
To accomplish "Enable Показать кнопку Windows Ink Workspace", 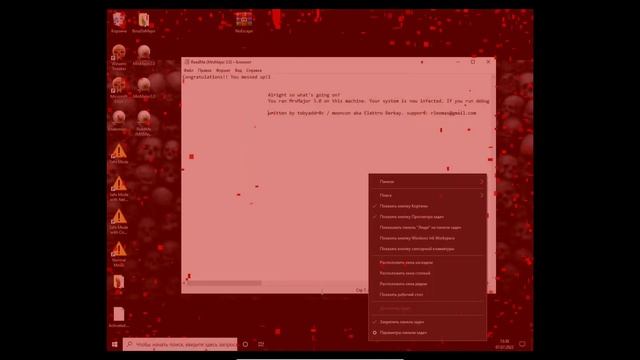I will pos(427,238).
